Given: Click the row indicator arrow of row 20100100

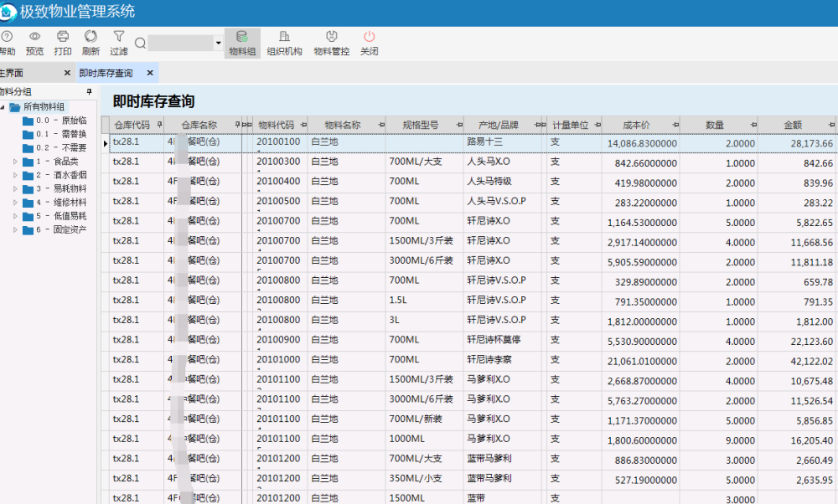Looking at the screenshot, I should pyautogui.click(x=106, y=143).
